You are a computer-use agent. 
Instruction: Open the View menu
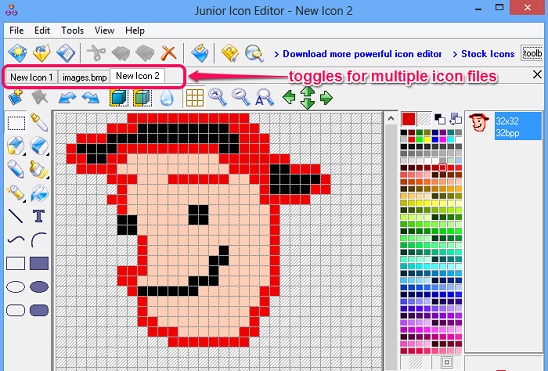click(104, 31)
